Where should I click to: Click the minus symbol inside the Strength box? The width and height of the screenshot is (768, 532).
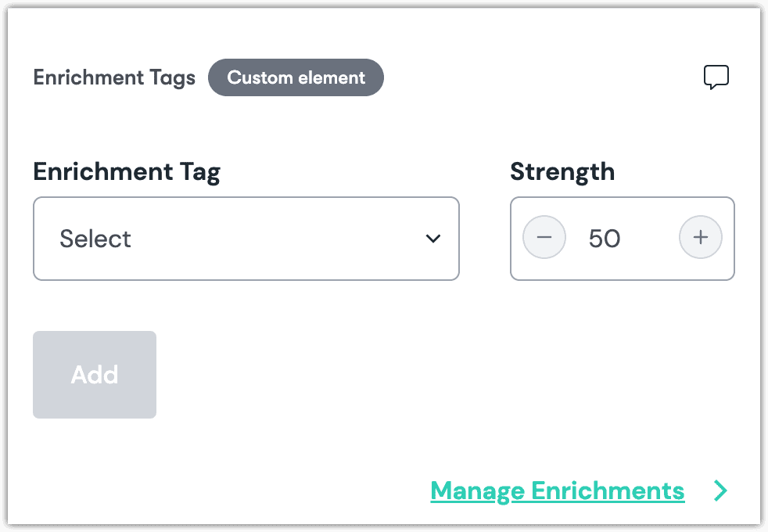(544, 238)
